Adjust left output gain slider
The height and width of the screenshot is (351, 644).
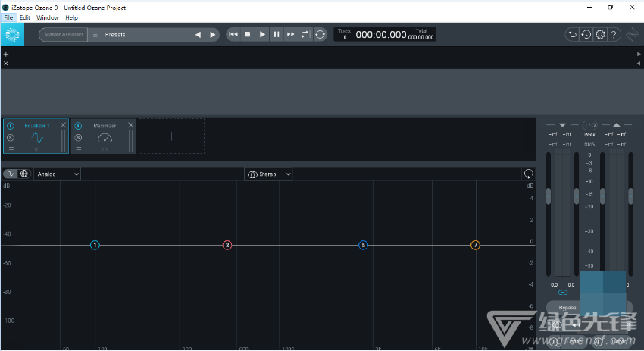coord(602,196)
